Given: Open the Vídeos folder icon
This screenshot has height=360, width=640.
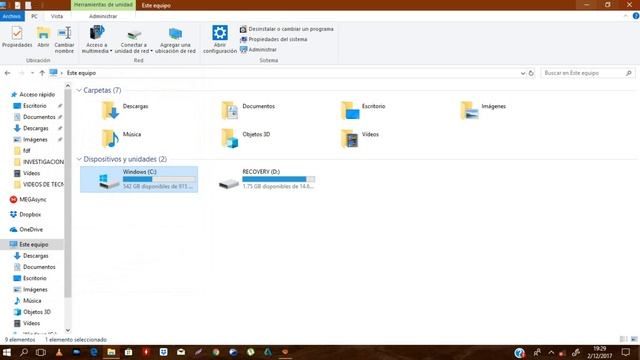Looking at the screenshot, I should pos(350,138).
